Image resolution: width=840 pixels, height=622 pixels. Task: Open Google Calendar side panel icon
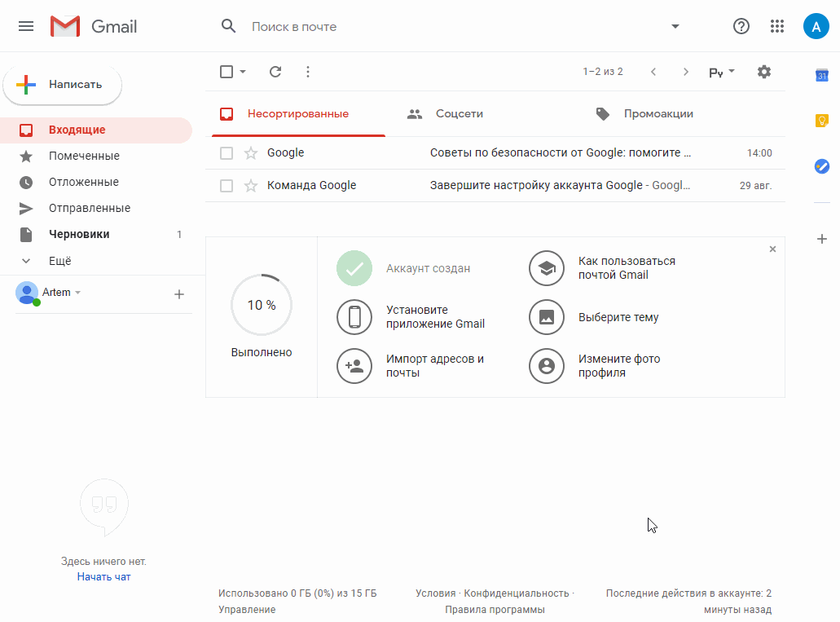point(822,76)
